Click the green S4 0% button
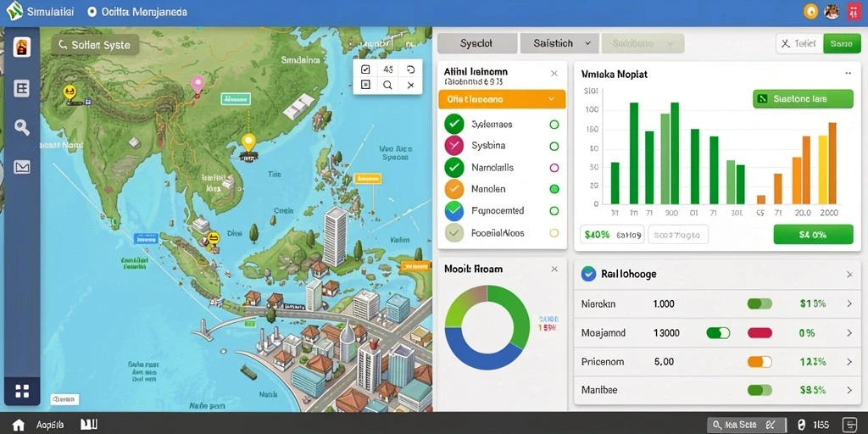The width and height of the screenshot is (868, 434). pos(813,235)
